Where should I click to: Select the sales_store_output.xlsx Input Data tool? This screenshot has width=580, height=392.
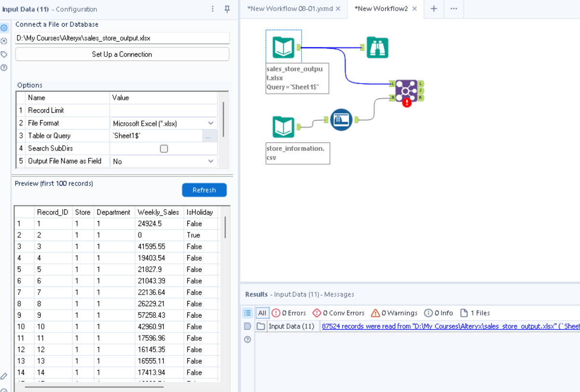point(283,46)
